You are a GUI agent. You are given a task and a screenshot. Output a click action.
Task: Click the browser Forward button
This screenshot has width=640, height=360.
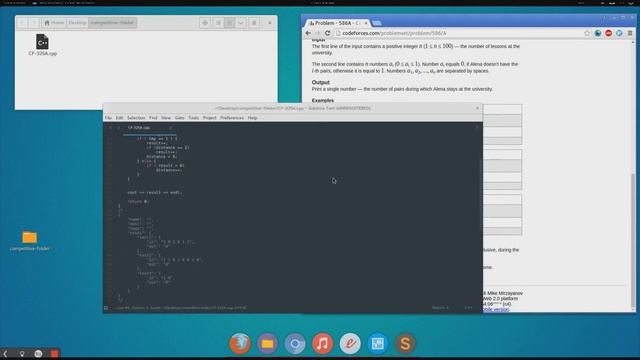tap(318, 33)
